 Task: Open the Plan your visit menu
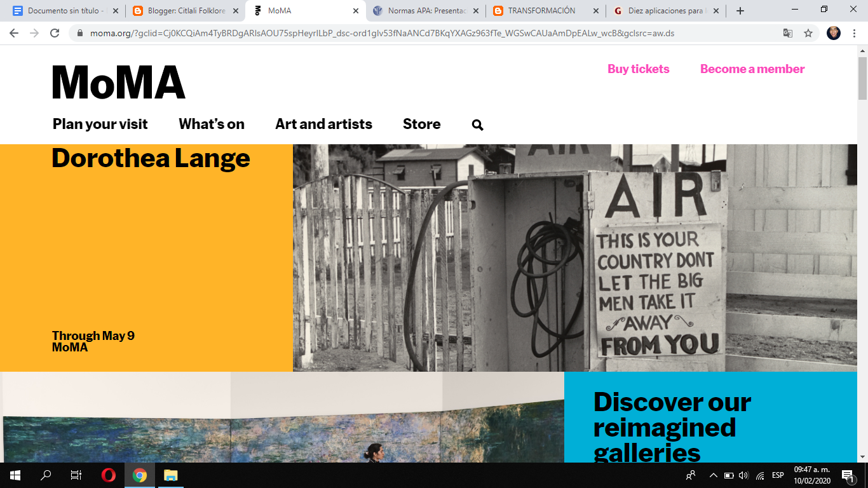[x=100, y=124]
